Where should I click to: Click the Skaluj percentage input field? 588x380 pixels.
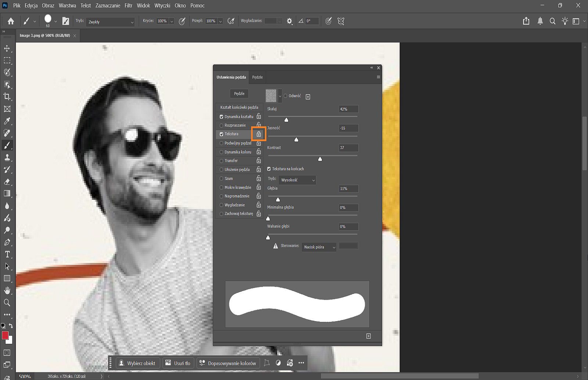click(348, 109)
